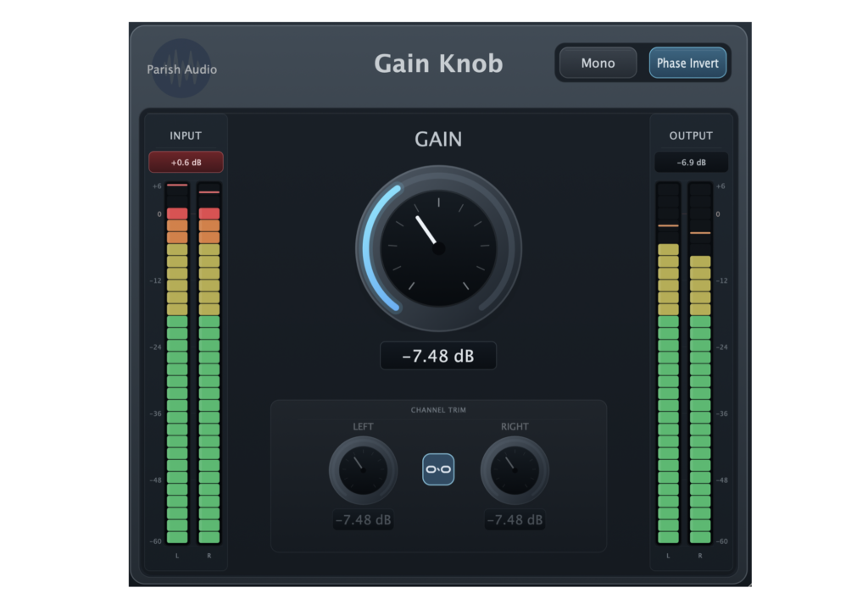Enable the Mono button
The image size is (868, 610).
pos(598,63)
